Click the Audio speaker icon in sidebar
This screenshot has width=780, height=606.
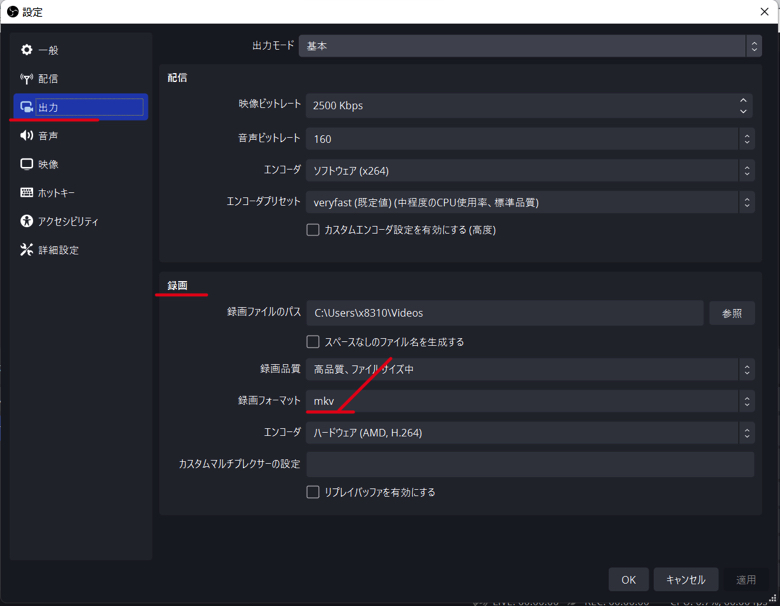click(x=26, y=135)
